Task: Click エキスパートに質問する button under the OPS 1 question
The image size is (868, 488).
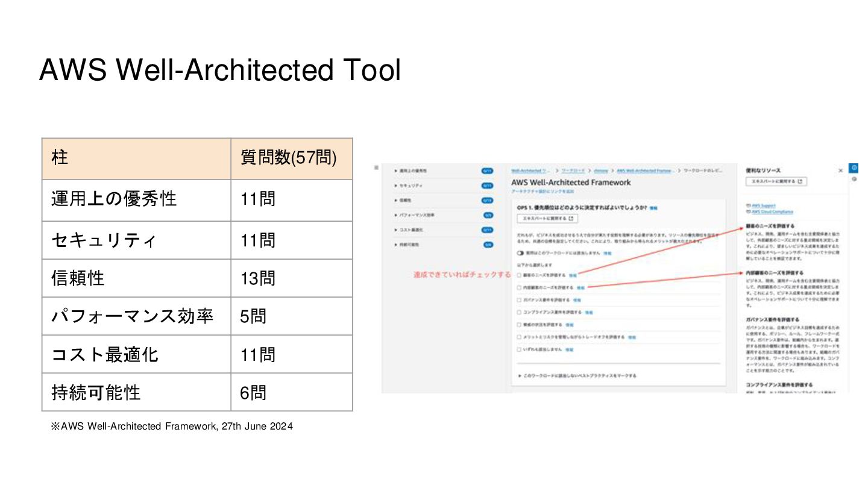Action: 547,219
